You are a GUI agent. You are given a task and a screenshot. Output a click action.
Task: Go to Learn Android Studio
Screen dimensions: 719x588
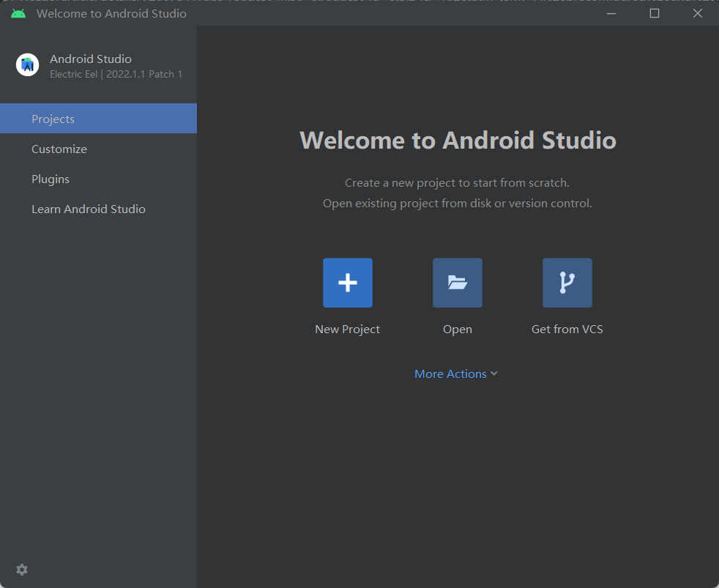(x=89, y=209)
